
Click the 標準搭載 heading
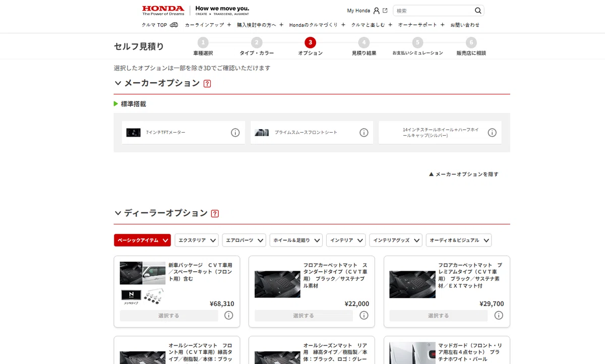[x=133, y=104]
